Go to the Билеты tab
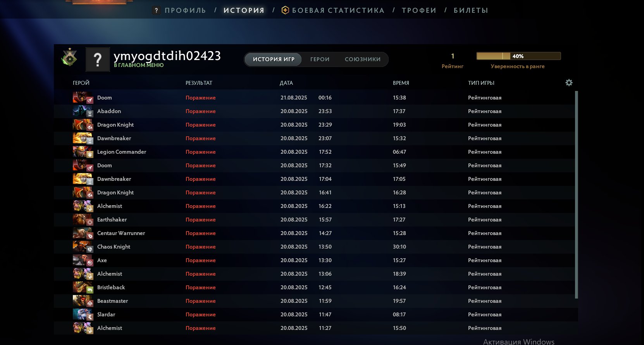Image resolution: width=644 pixels, height=345 pixels. pyautogui.click(x=471, y=10)
